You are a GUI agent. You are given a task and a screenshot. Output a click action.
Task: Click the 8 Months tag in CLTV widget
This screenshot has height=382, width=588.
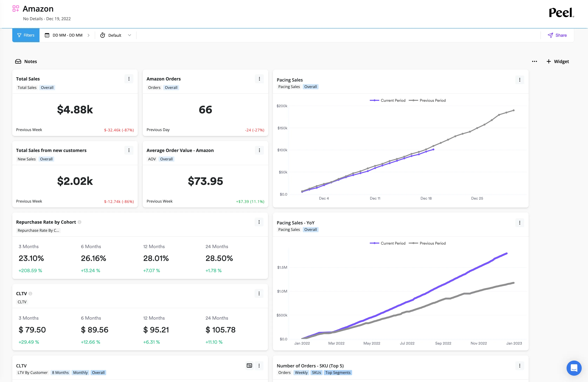[x=60, y=373]
